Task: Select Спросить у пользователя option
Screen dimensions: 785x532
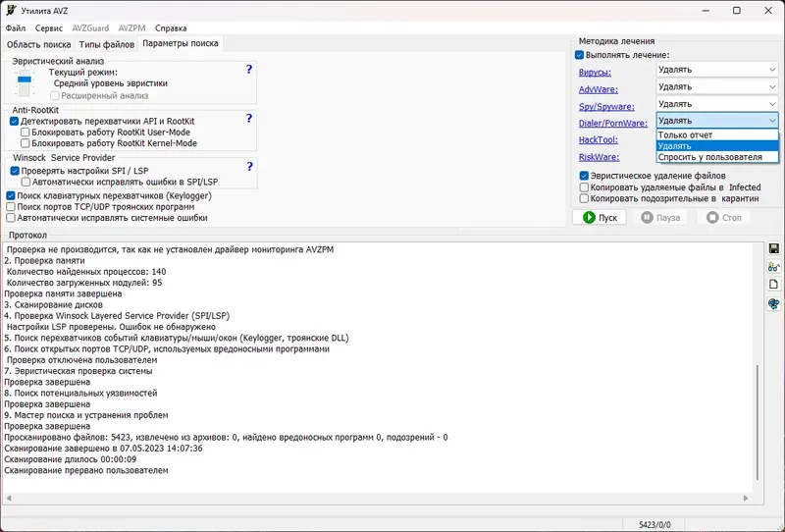Action: (x=717, y=157)
